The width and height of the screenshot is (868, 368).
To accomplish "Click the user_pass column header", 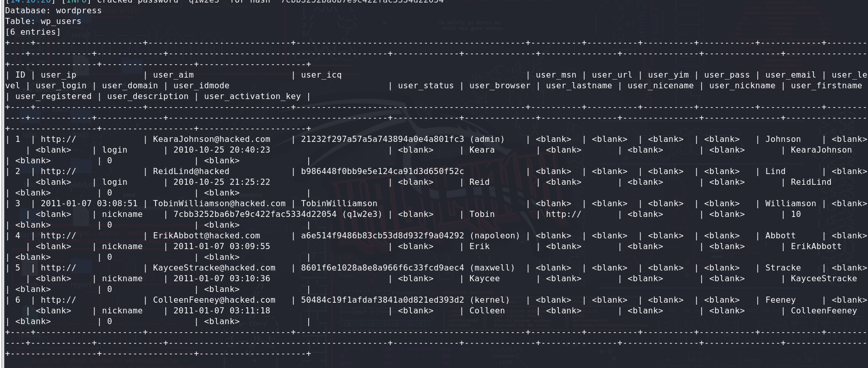I will 727,75.
